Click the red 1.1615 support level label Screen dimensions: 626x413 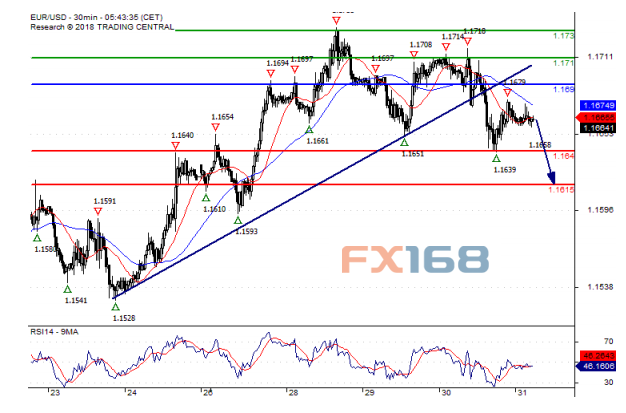point(561,190)
